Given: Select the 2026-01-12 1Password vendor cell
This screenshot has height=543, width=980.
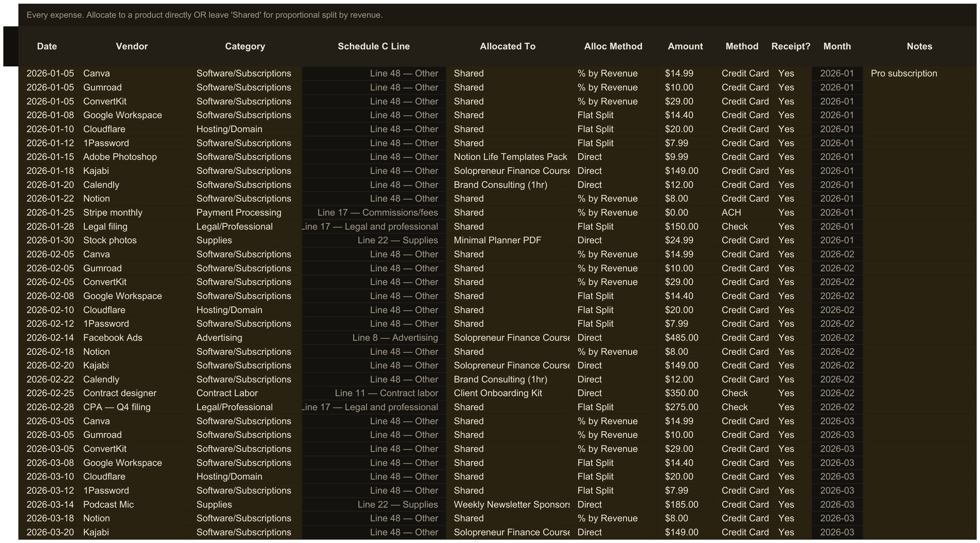Looking at the screenshot, I should tap(132, 143).
